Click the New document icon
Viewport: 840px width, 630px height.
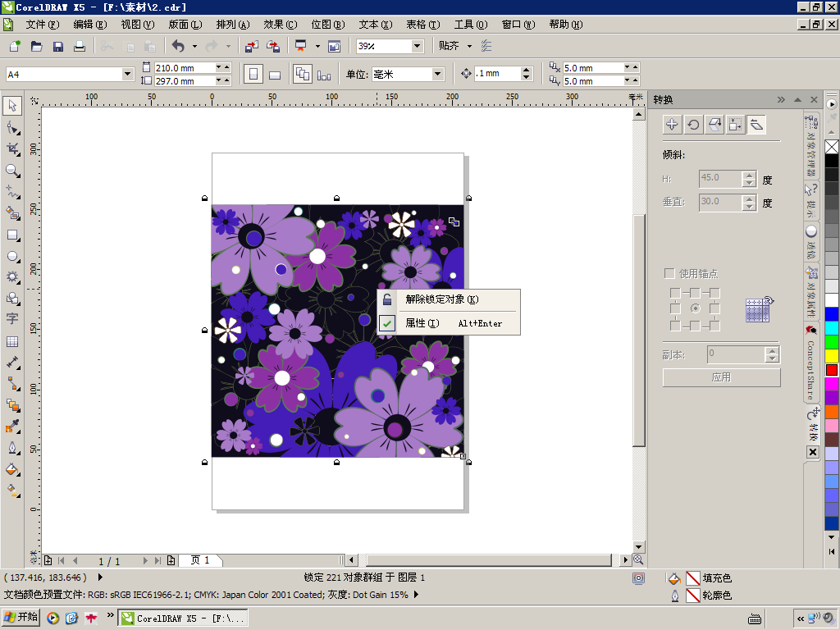[x=15, y=46]
